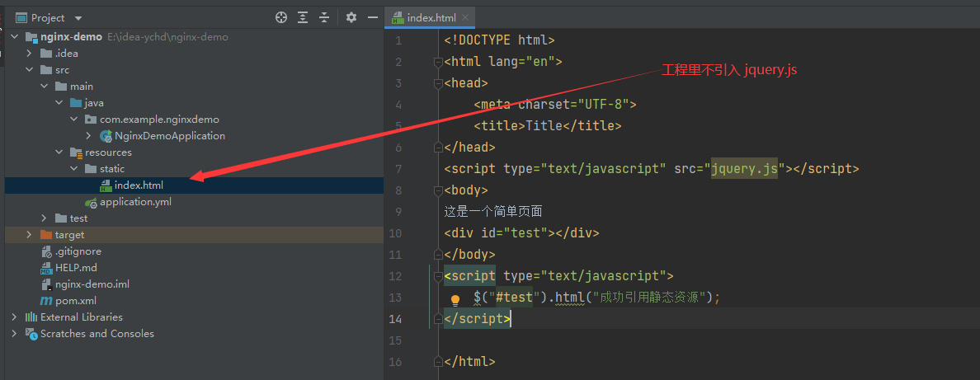This screenshot has height=380, width=980.
Task: Collapse the static folder
Action: pos(74,169)
